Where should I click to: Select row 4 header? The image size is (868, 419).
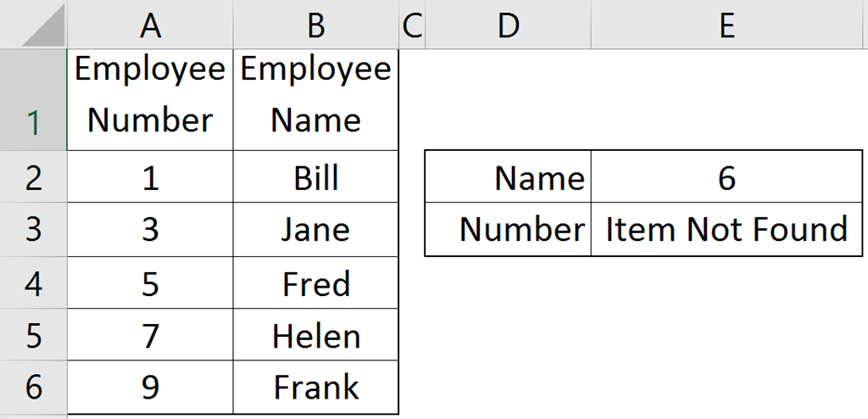point(33,283)
